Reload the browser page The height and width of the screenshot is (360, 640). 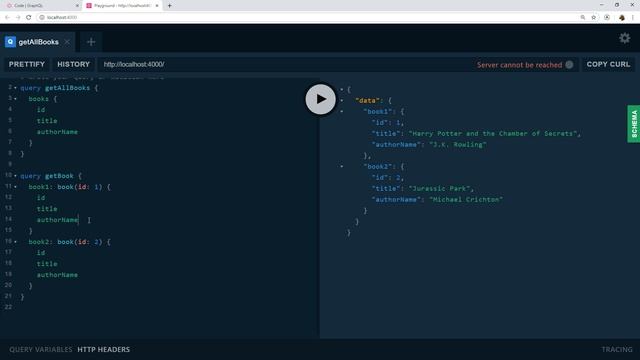pos(29,17)
